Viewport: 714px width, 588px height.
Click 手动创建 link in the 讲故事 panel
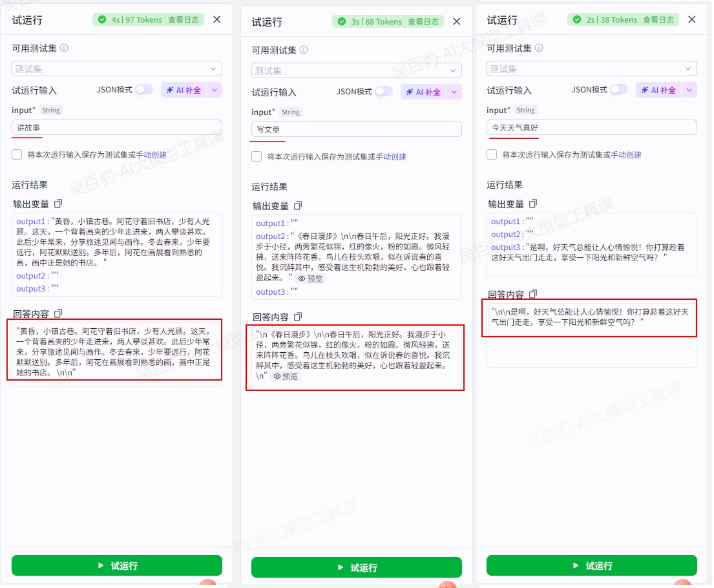[151, 155]
